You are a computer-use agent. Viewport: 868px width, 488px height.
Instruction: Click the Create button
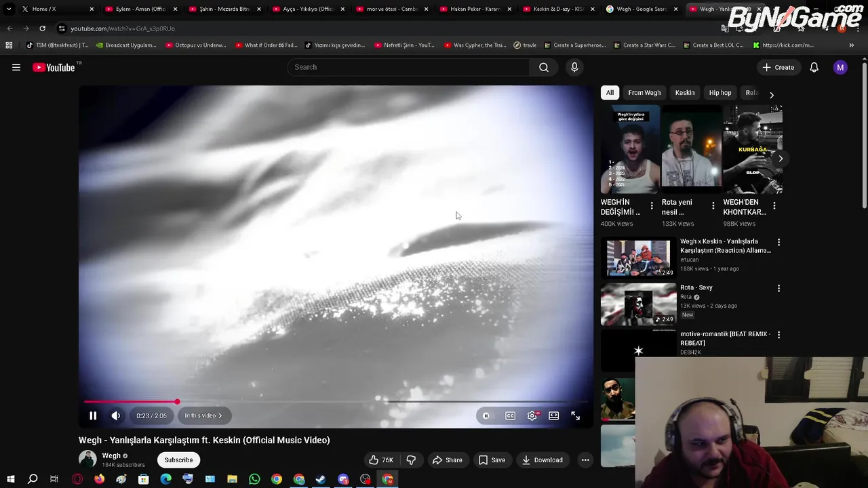778,67
